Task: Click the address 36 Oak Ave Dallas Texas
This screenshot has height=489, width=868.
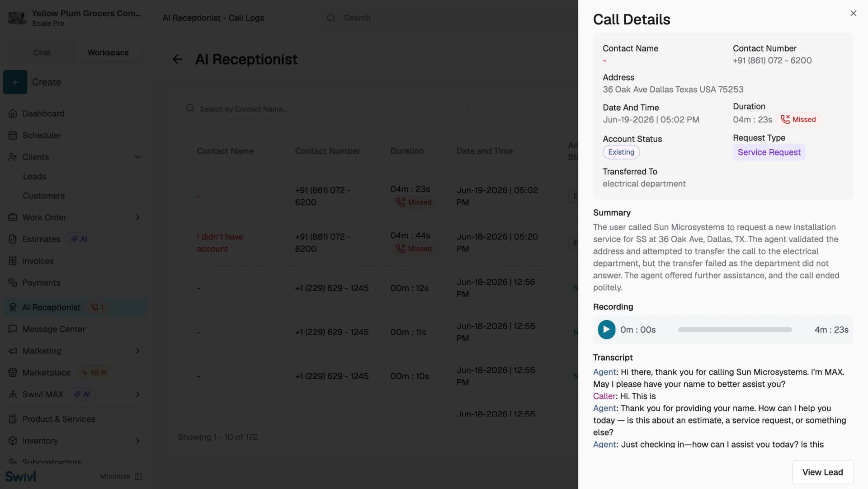Action: (x=673, y=89)
